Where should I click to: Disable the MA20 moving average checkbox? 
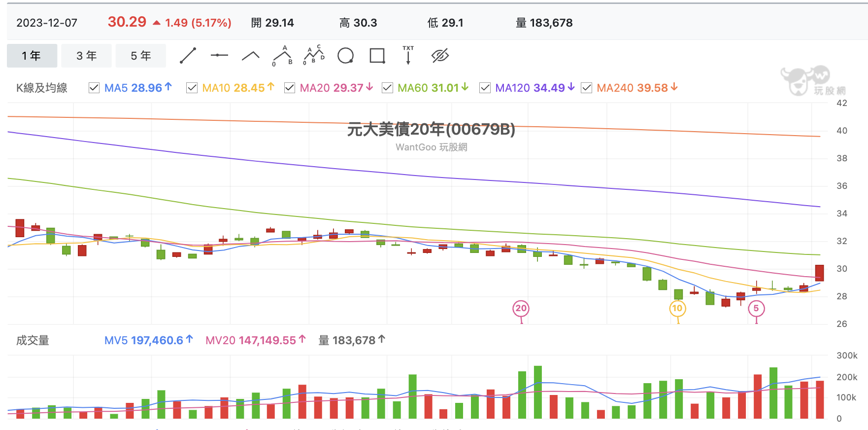click(x=290, y=88)
